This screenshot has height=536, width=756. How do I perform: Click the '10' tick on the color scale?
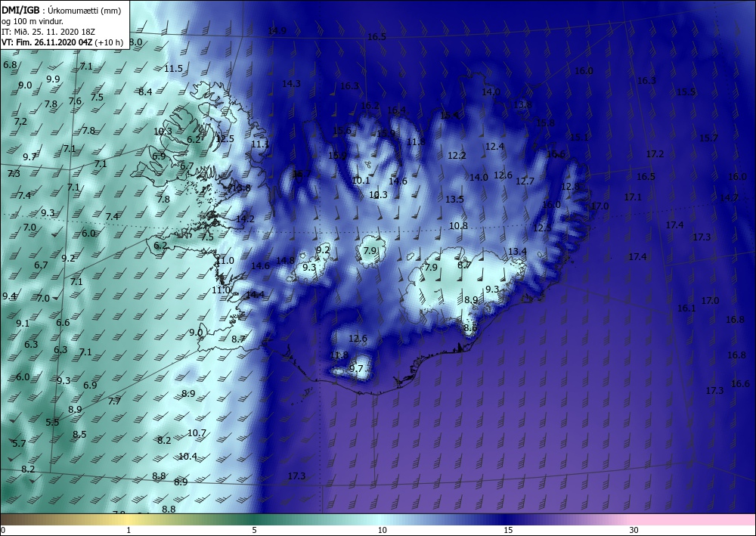pyautogui.click(x=382, y=530)
